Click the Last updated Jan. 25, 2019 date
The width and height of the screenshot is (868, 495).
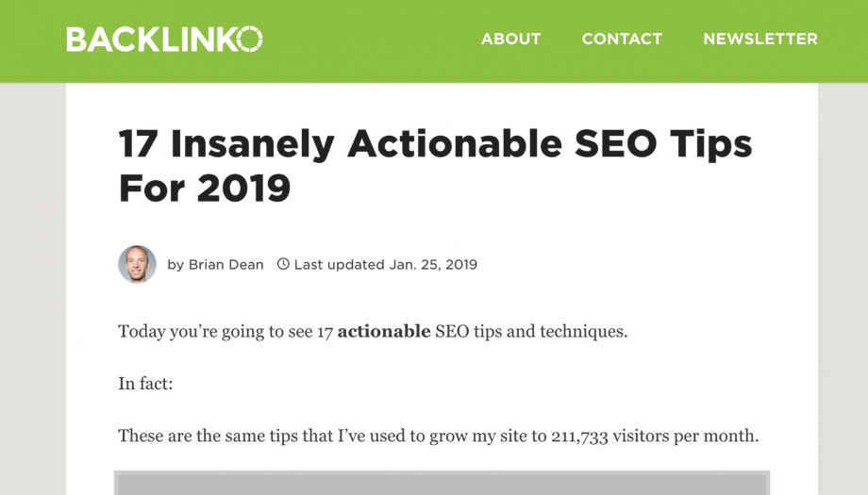(386, 264)
